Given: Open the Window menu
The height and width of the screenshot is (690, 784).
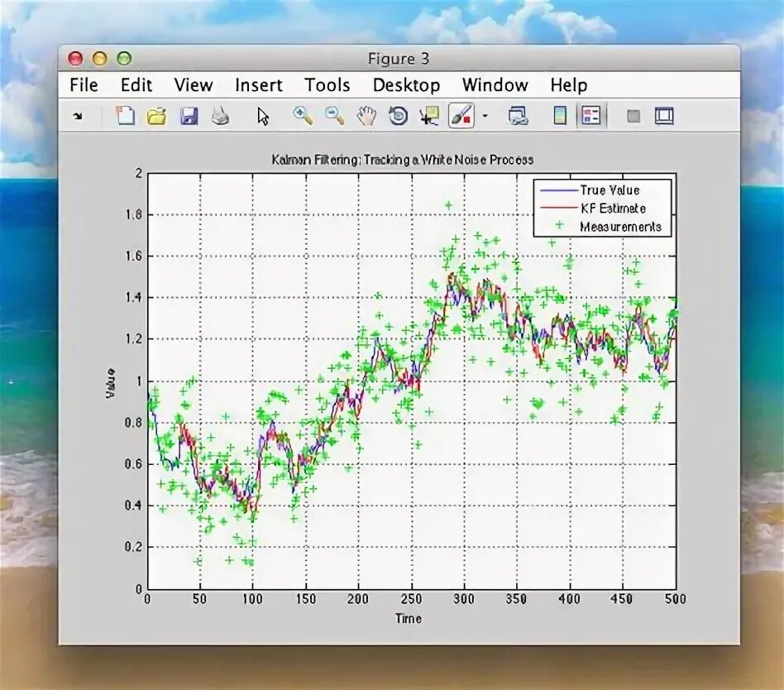Looking at the screenshot, I should (x=495, y=85).
